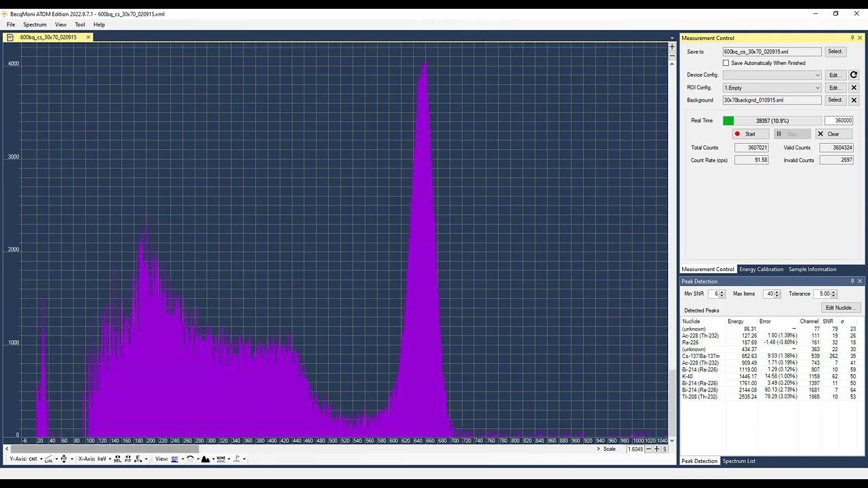Click the Scale value field 1.6049

635,449
